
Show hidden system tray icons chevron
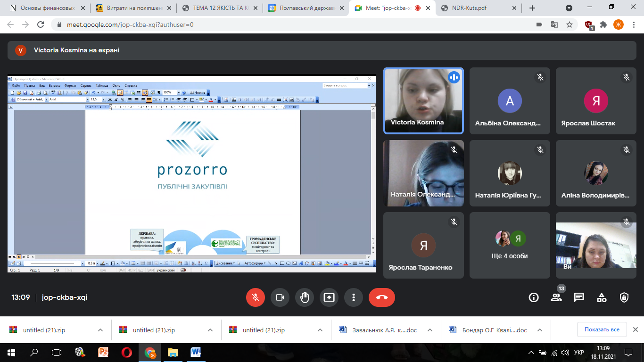[531, 352]
